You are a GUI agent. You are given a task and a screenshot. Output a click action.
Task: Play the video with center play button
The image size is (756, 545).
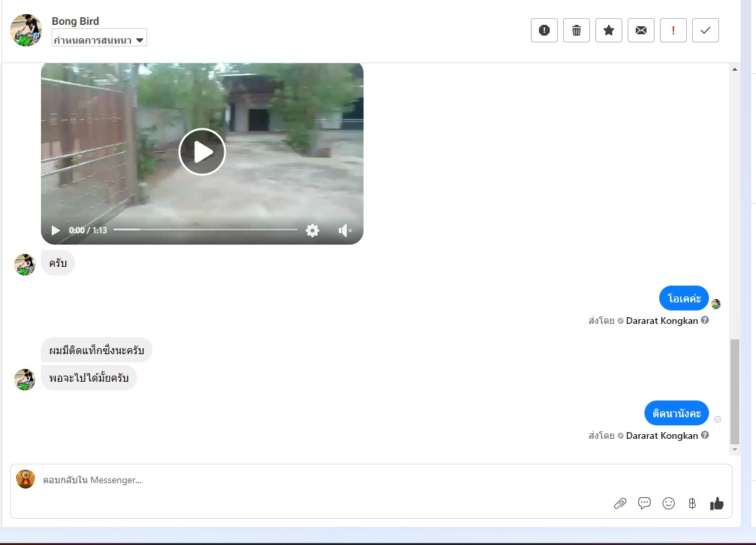pyautogui.click(x=202, y=152)
